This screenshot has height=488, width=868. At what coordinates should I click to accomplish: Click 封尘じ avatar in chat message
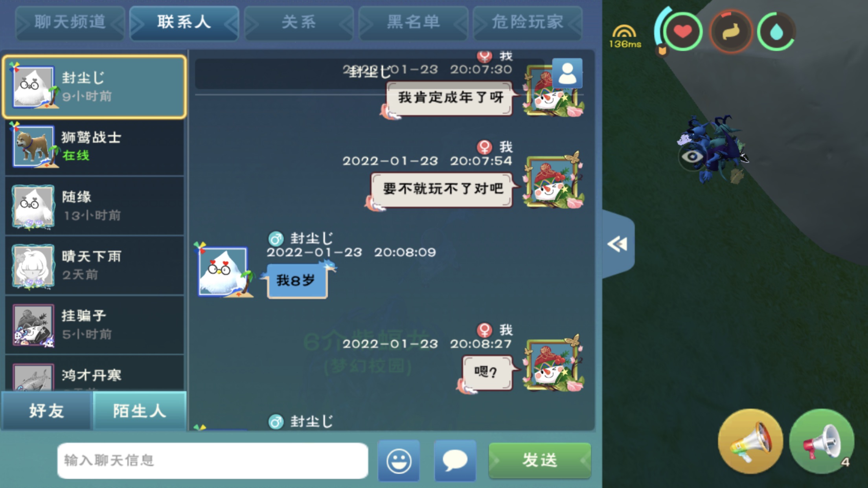click(223, 271)
